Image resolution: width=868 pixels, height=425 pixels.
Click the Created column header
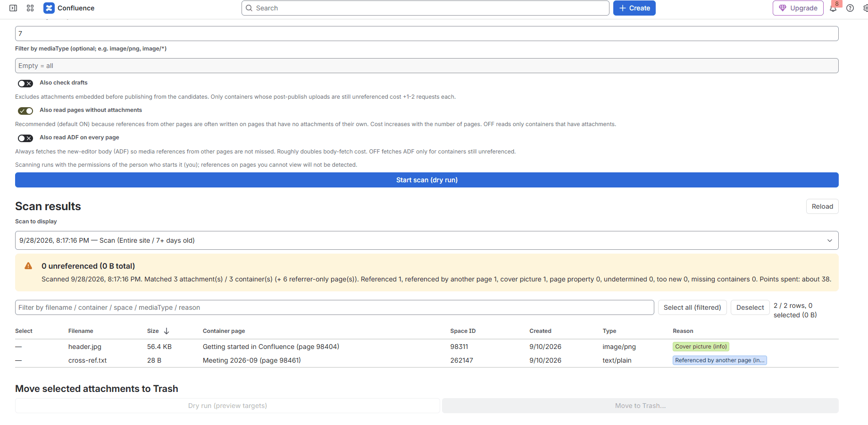(540, 331)
